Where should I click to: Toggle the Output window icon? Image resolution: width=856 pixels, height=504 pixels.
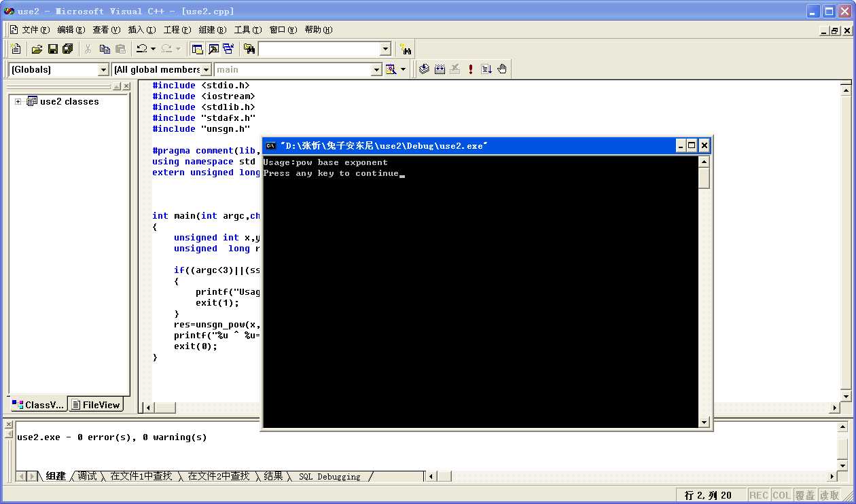pyautogui.click(x=213, y=49)
